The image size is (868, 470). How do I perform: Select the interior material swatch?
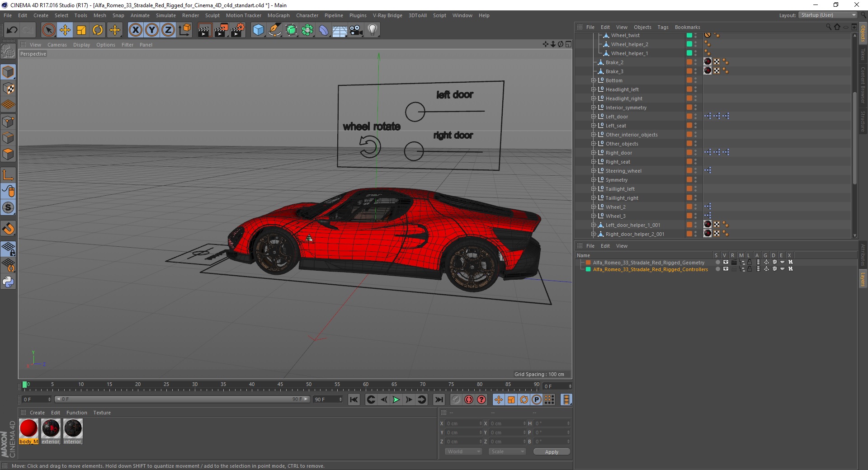click(73, 432)
